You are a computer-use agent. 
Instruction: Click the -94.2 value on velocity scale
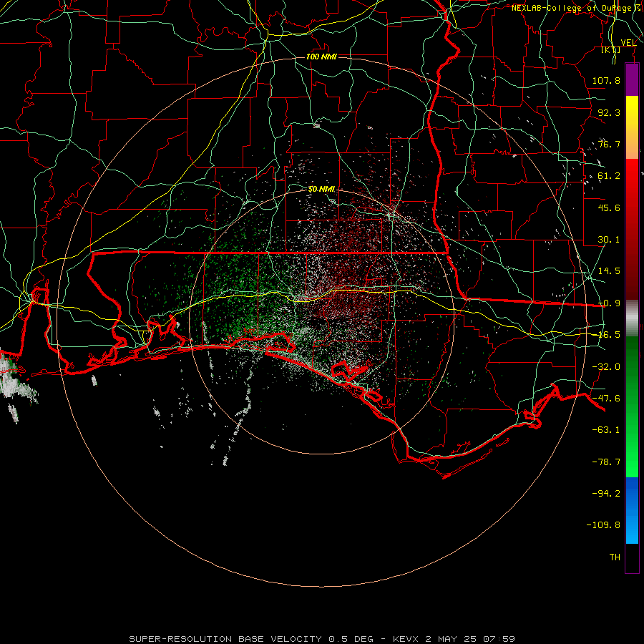point(606,494)
